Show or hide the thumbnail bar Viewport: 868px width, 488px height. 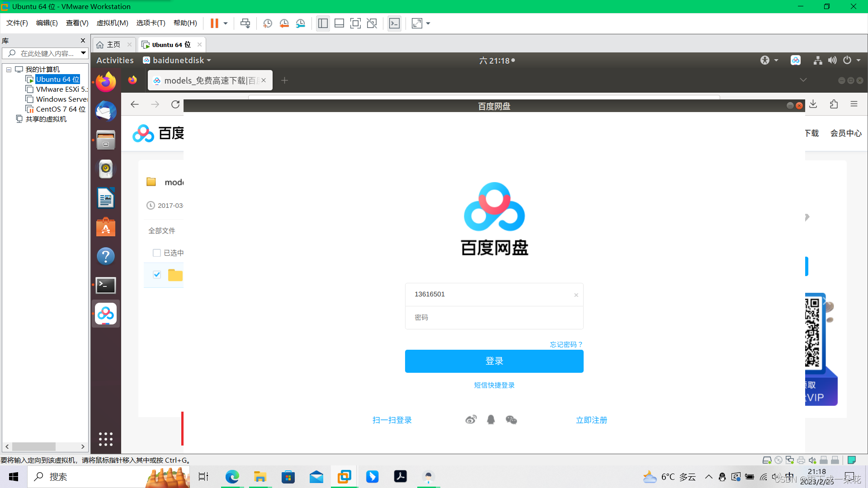[x=339, y=23]
